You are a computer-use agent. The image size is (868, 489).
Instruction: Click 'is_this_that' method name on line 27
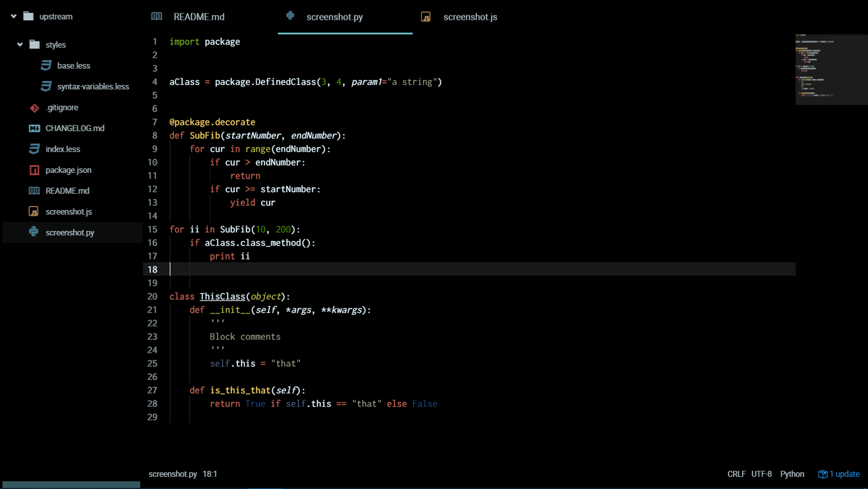[240, 390]
